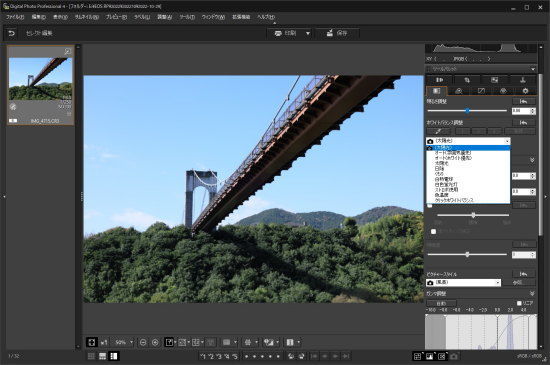
Task: Select the crop tool palette tab
Action: (x=467, y=80)
